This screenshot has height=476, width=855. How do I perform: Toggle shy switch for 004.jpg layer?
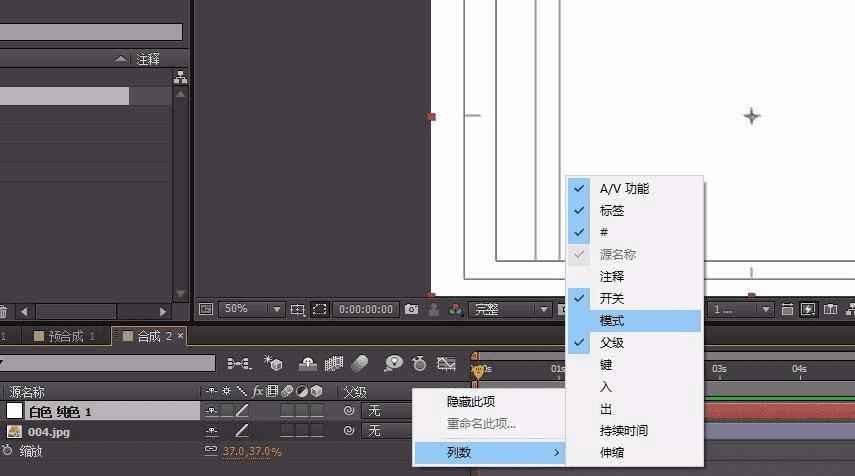click(x=212, y=431)
